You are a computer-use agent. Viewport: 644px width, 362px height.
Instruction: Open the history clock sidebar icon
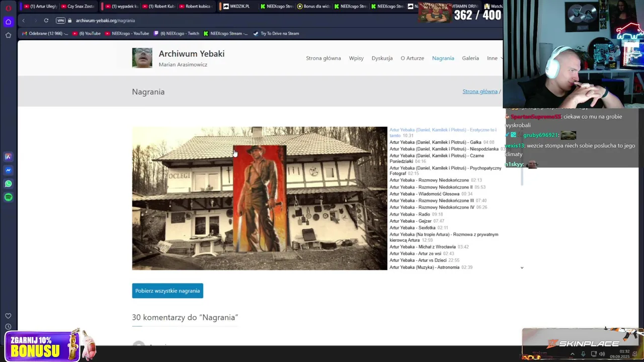(x=8, y=327)
